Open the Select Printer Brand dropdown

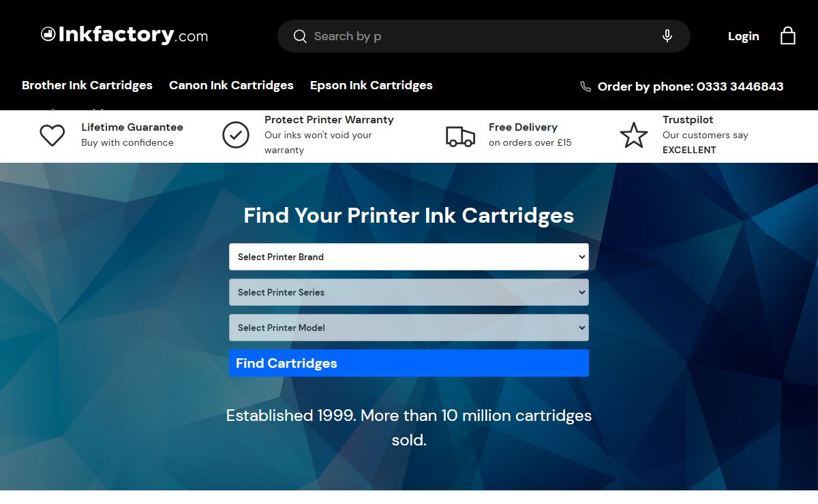[x=409, y=257]
